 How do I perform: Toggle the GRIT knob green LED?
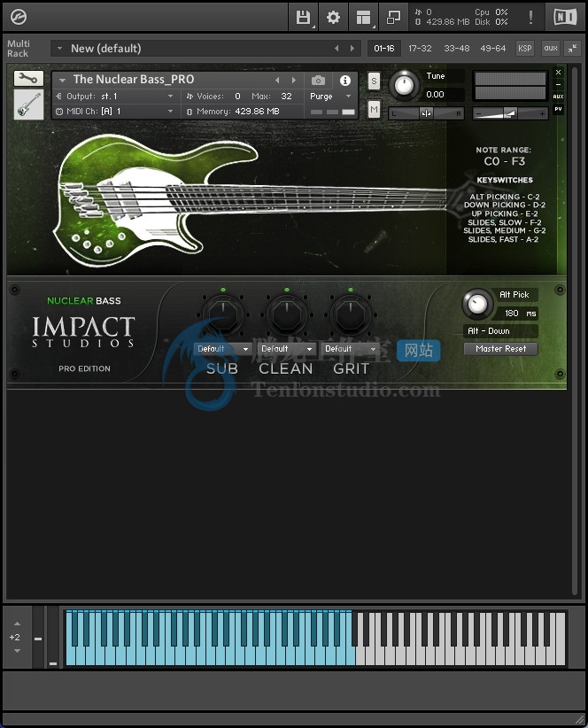pos(351,290)
